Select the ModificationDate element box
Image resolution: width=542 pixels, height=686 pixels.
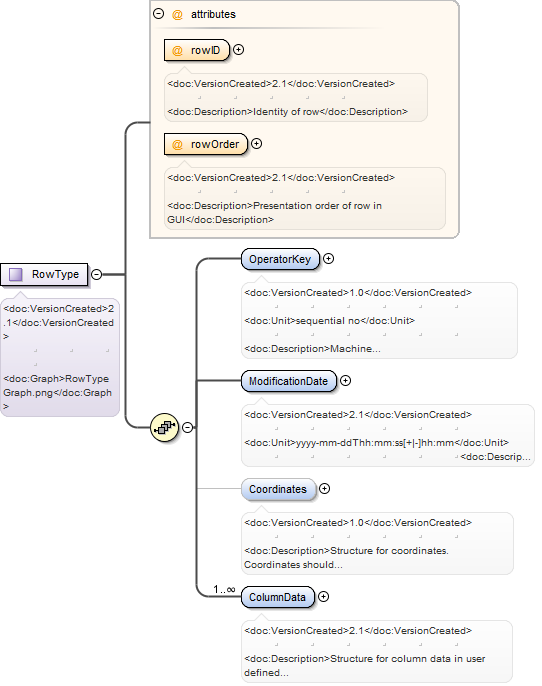289,381
